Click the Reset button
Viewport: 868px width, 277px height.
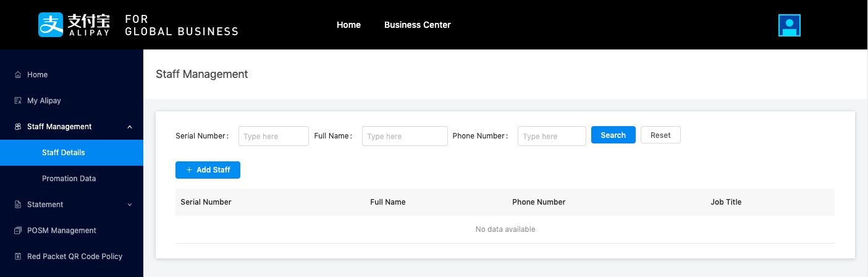coord(660,135)
